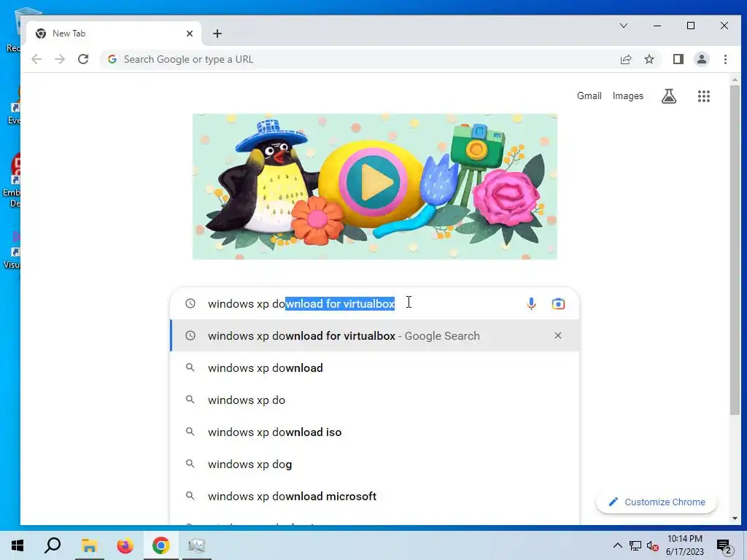Open the network status tray icon
The height and width of the screenshot is (560, 747).
[635, 545]
